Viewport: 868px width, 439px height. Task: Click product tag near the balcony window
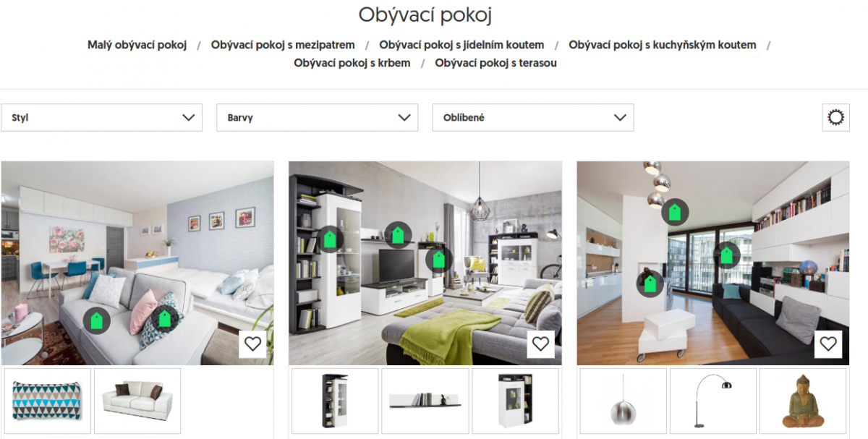(727, 255)
